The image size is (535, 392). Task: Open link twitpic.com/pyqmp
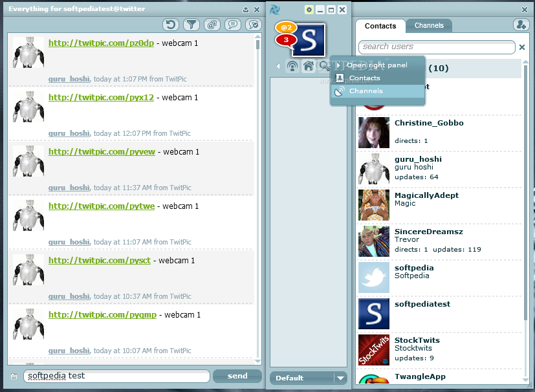102,314
